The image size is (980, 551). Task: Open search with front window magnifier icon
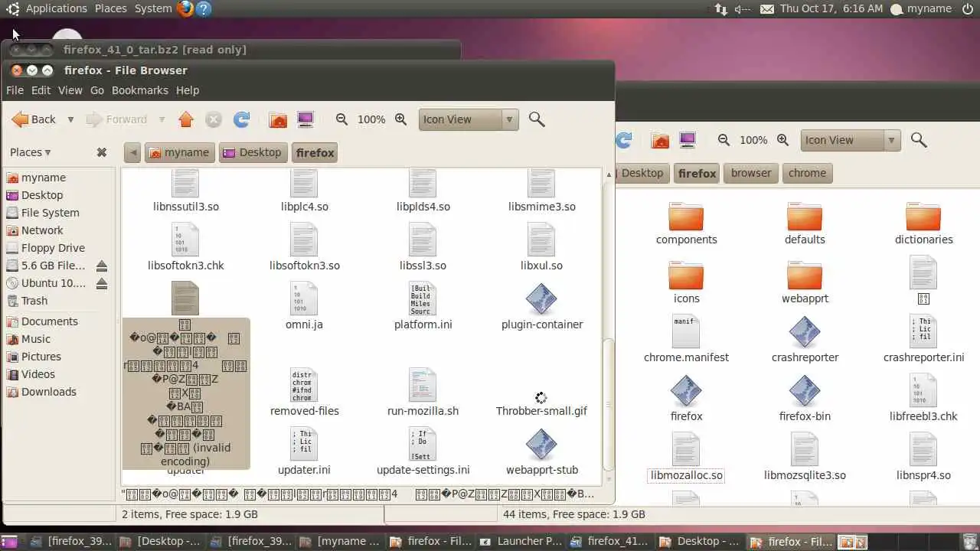click(537, 119)
